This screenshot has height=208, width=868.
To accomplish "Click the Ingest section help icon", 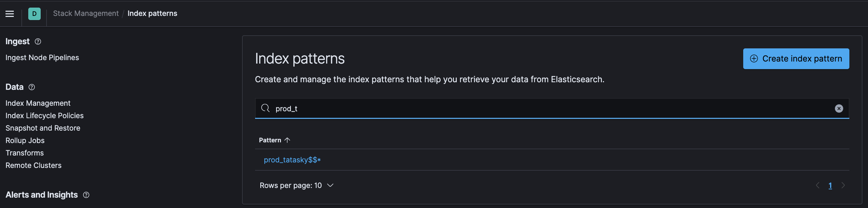I will (38, 41).
